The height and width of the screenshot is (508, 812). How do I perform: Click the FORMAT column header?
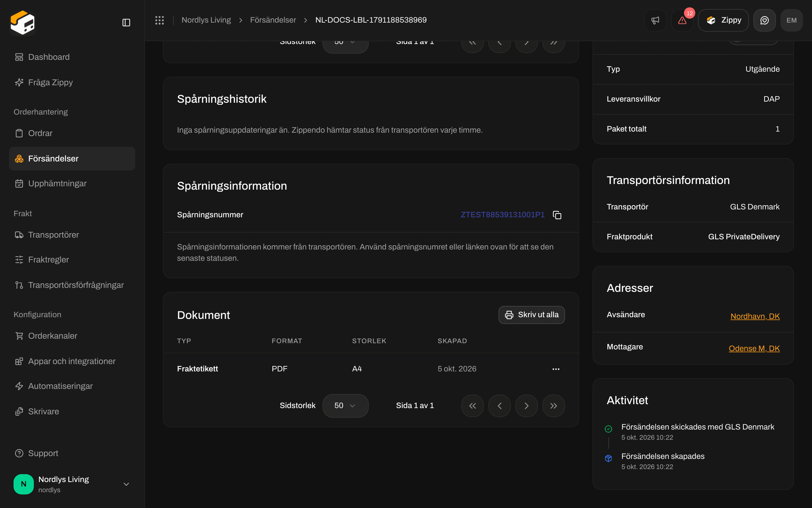pyautogui.click(x=287, y=341)
